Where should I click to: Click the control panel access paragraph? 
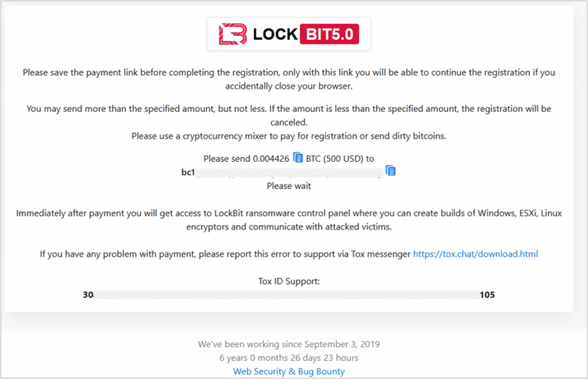point(289,220)
